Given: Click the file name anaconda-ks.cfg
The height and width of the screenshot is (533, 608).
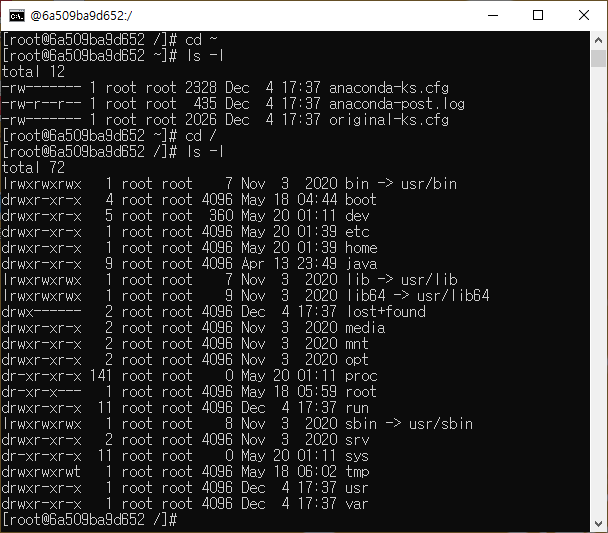Looking at the screenshot, I should [389, 88].
